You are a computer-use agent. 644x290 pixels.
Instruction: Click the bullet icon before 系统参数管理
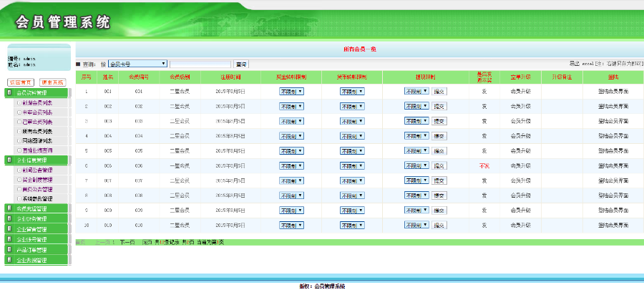click(x=19, y=198)
